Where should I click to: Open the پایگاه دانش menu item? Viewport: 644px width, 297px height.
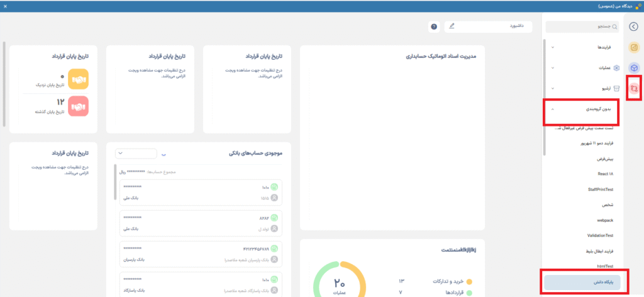click(x=582, y=283)
